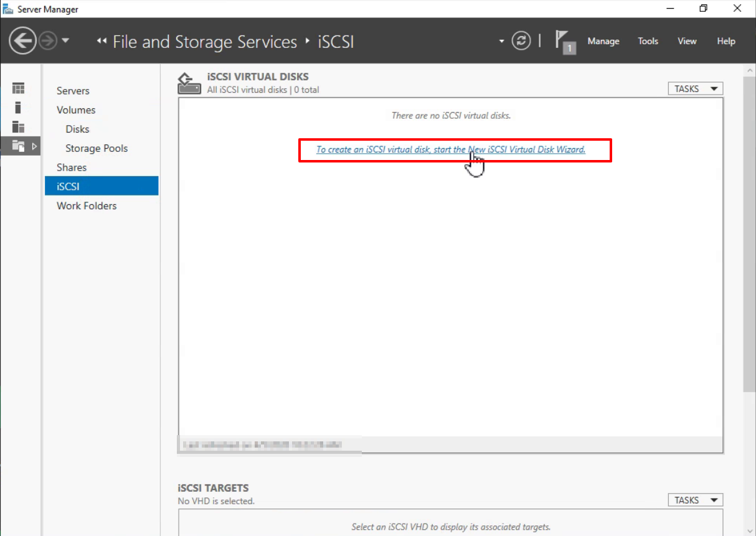756x536 pixels.
Task: Open the View menu
Action: tap(687, 41)
